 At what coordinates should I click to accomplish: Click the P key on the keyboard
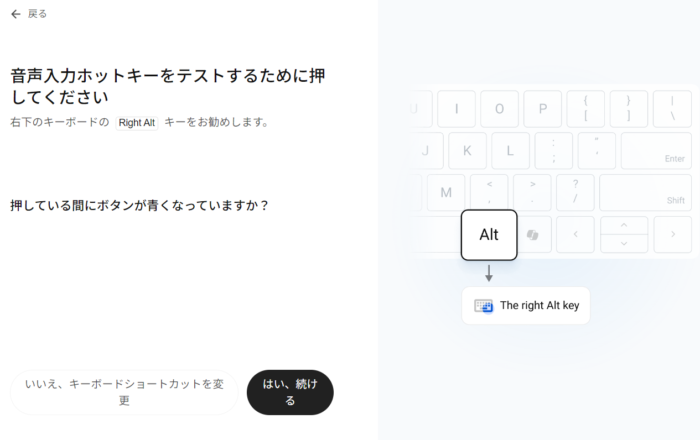tap(542, 109)
